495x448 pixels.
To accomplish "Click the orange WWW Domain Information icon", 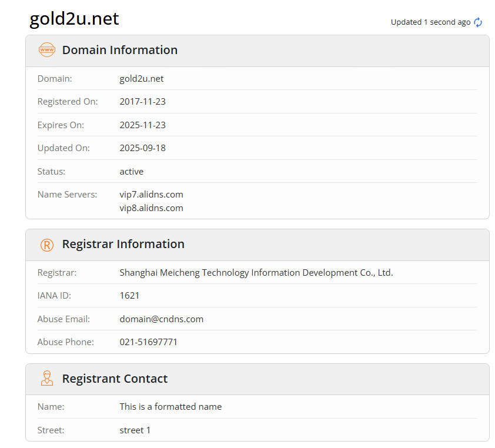I will click(x=46, y=50).
